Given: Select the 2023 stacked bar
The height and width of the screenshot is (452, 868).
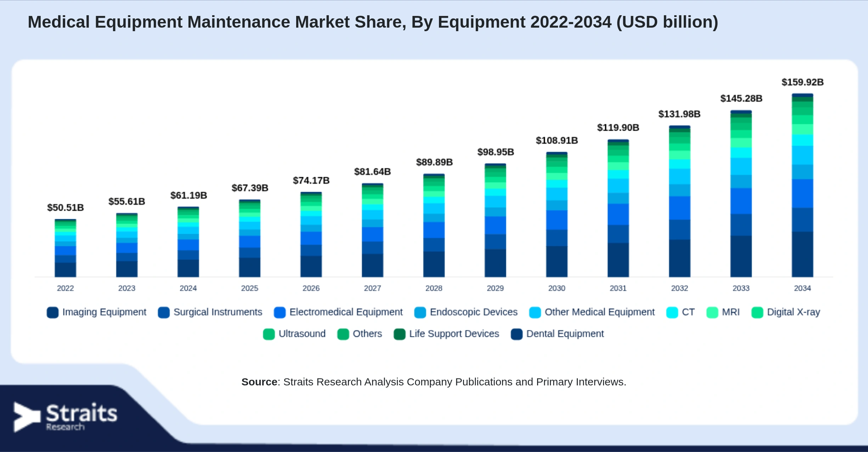Looking at the screenshot, I should [127, 245].
